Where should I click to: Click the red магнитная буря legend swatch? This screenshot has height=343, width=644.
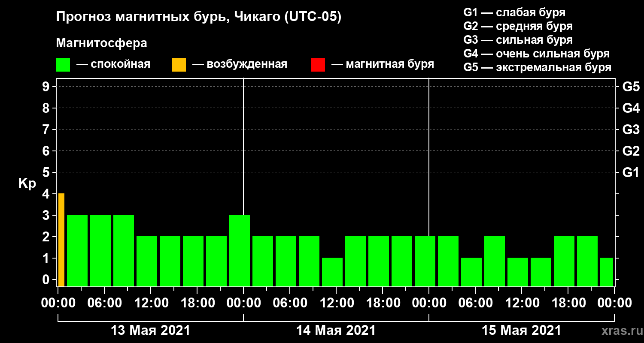[318, 65]
